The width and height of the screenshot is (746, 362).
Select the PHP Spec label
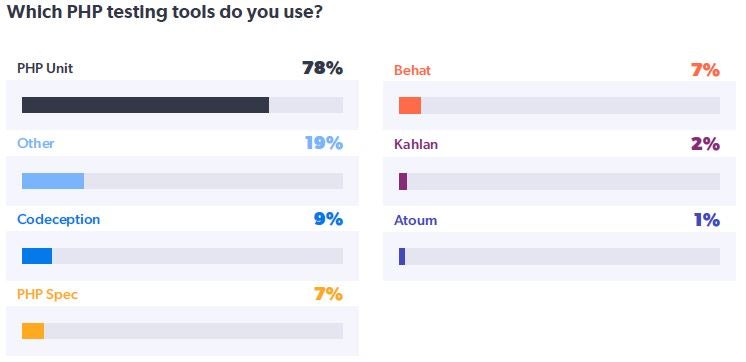[x=48, y=294]
